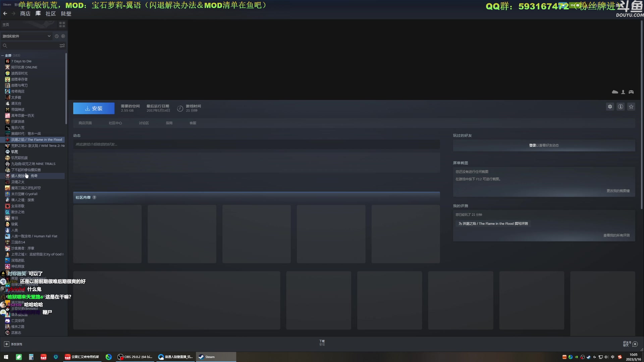Open game info circle icon

pyautogui.click(x=621, y=107)
